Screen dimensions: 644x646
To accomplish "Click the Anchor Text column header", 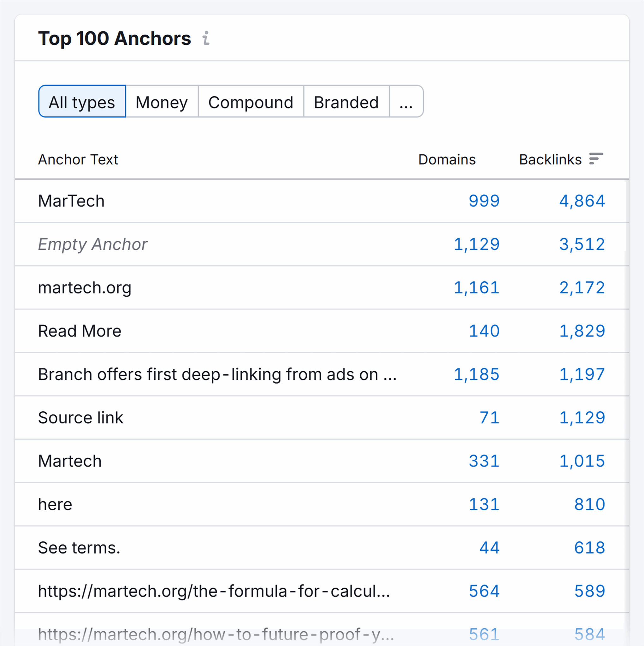I will (78, 160).
